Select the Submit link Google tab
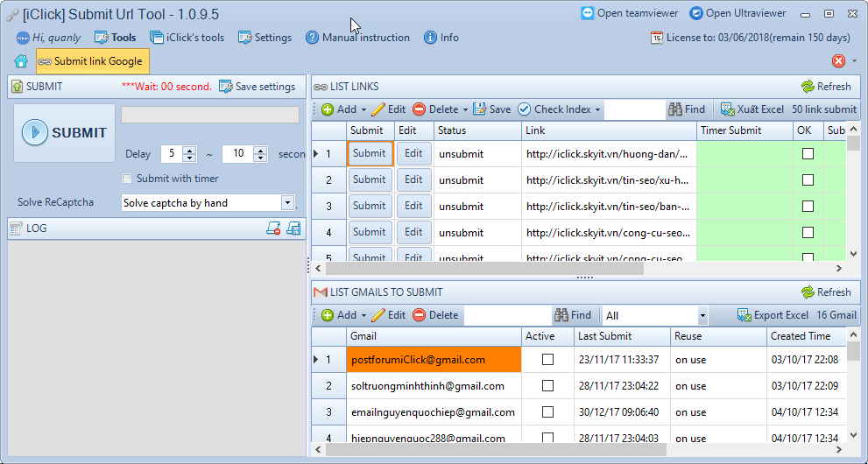This screenshot has width=868, height=464. coord(93,61)
